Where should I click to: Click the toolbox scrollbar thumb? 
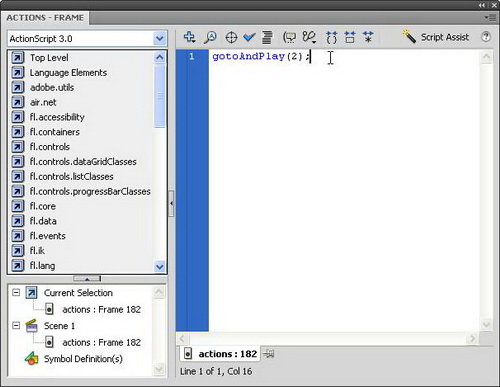click(x=160, y=95)
